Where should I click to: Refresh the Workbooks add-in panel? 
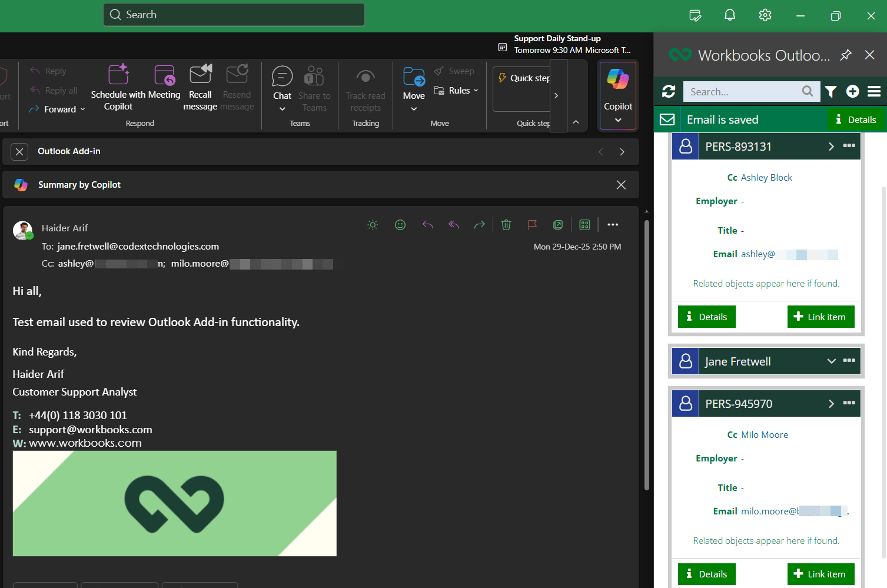point(669,91)
